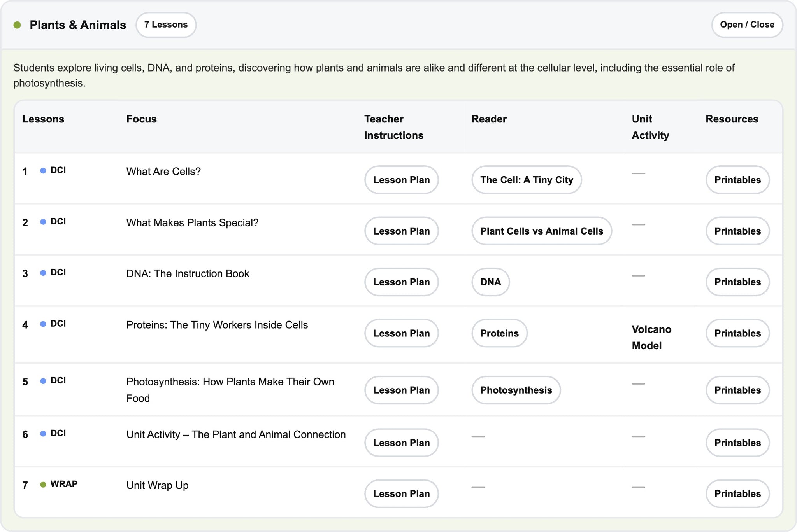This screenshot has width=797, height=532.
Task: Open Printables for DNA: The Instruction Book
Action: pyautogui.click(x=737, y=282)
